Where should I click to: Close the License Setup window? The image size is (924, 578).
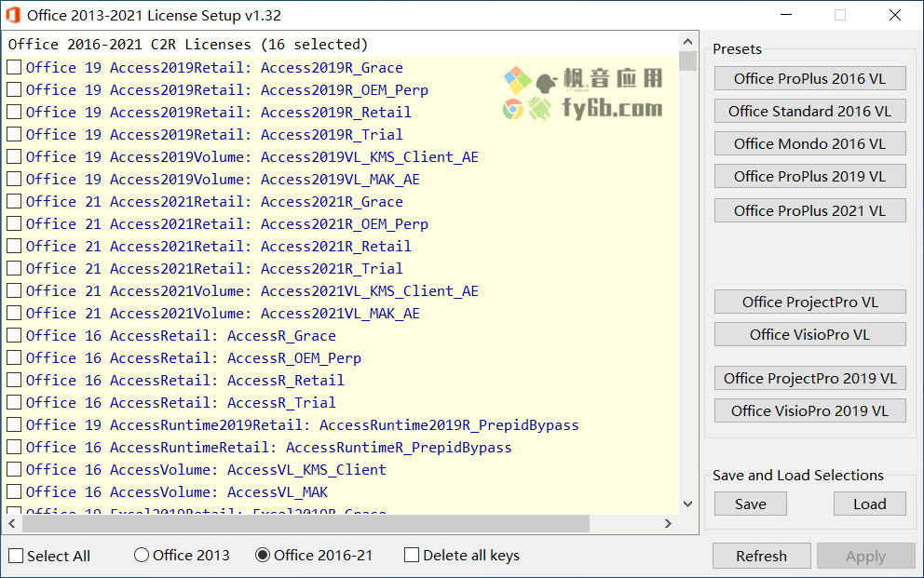coord(895,15)
